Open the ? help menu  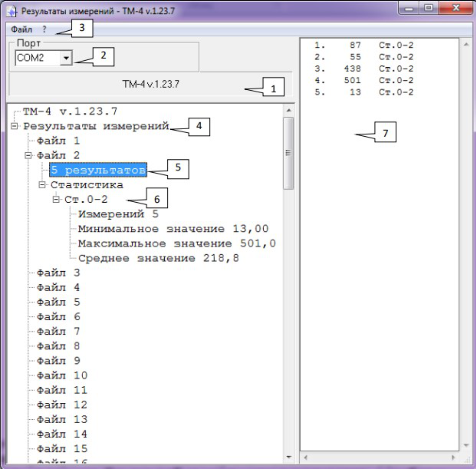44,29
